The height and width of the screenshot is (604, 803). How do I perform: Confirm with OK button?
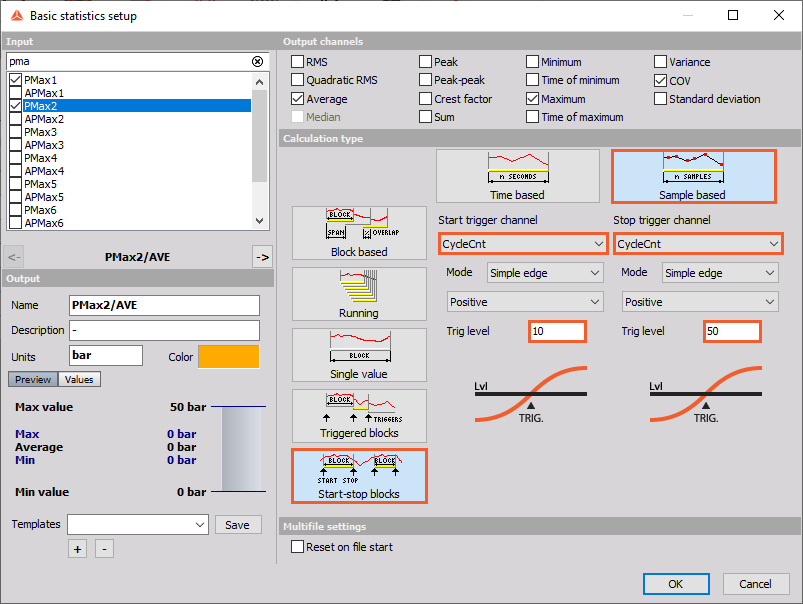click(x=676, y=584)
